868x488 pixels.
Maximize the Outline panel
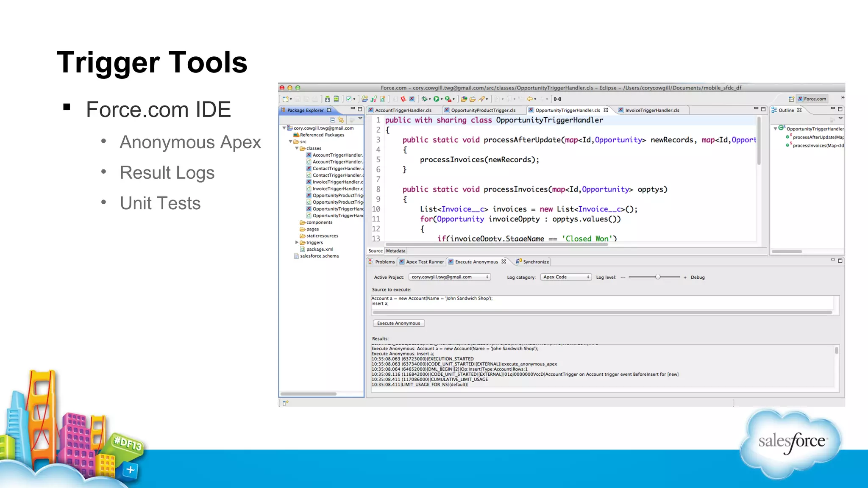tap(840, 109)
